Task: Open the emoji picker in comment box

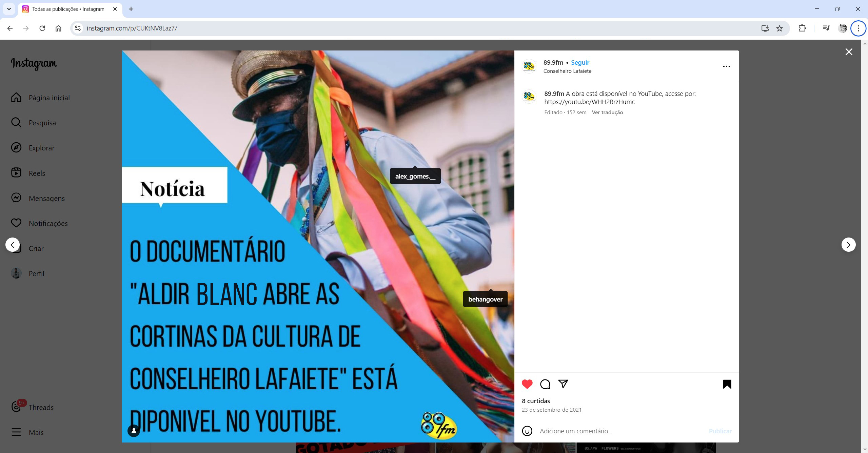Action: (x=527, y=431)
